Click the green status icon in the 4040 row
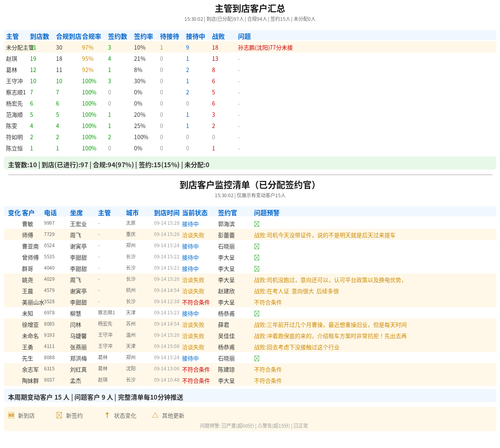 (x=257, y=269)
